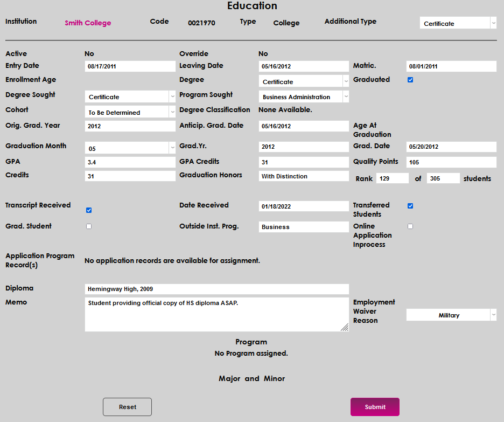This screenshot has height=422, width=504.
Task: Focus the GPA input field
Action: 130,162
